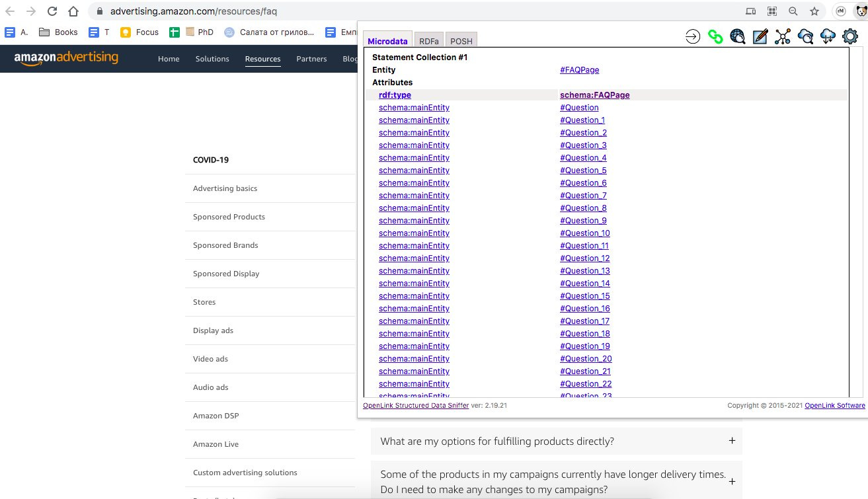Expand the longer delivery times question
Image resolution: width=868 pixels, height=499 pixels.
pos(557,482)
